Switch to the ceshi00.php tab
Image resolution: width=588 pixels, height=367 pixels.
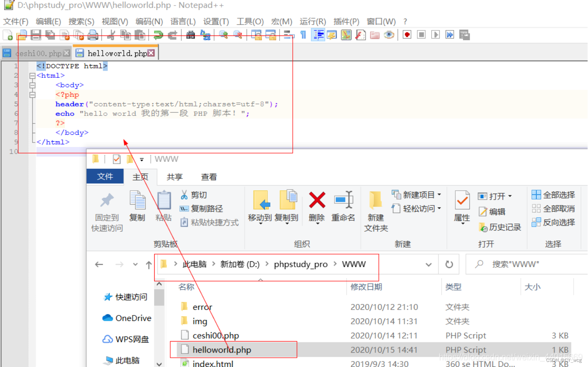tap(36, 53)
